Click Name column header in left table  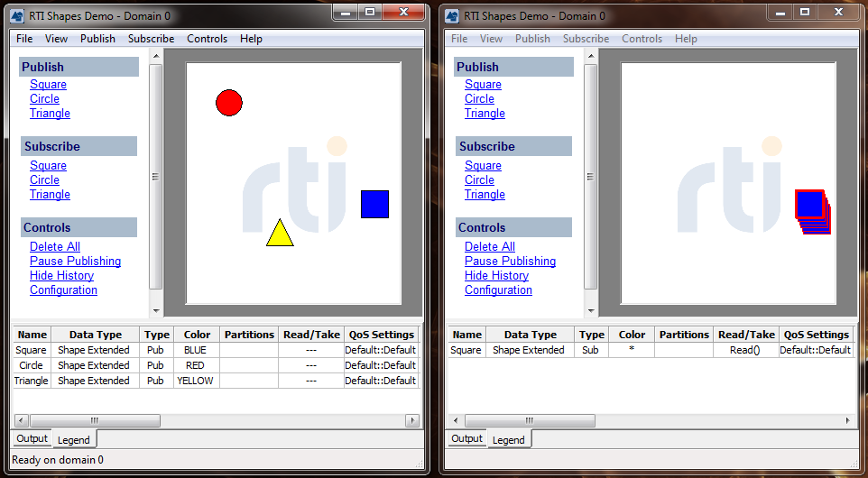point(32,335)
